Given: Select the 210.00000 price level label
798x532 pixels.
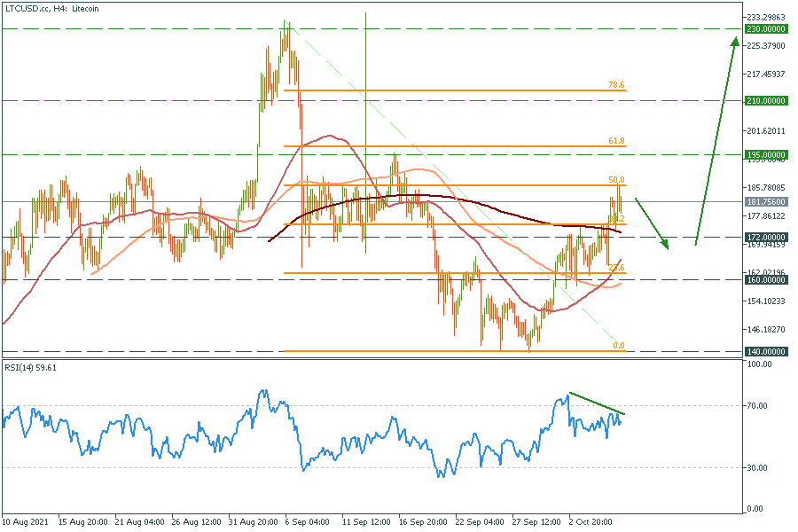Looking at the screenshot, I should click(x=767, y=100).
